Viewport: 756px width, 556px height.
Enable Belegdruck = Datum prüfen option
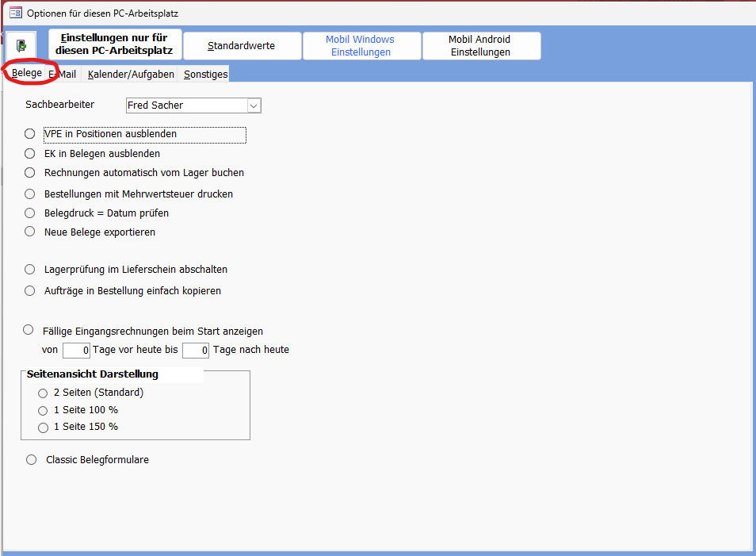[x=30, y=213]
